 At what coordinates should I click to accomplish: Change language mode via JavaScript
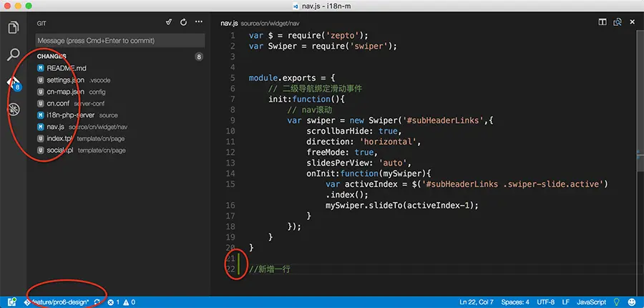click(591, 302)
